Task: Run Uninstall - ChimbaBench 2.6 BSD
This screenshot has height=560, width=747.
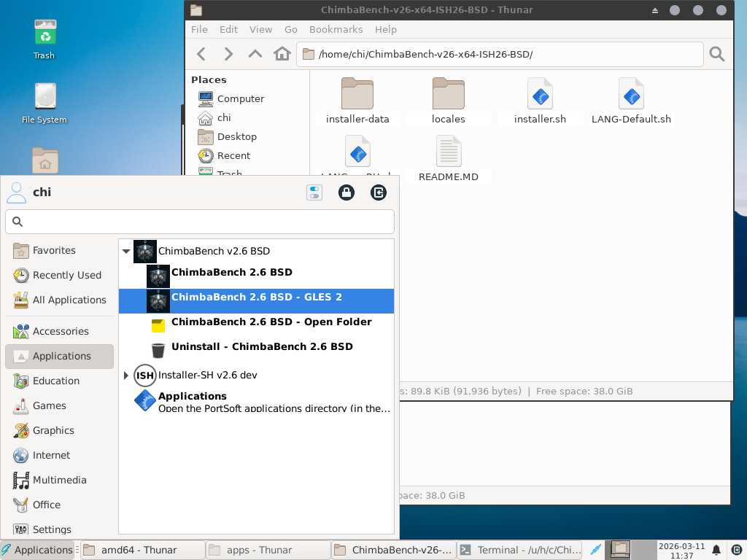Action: pos(256,351)
